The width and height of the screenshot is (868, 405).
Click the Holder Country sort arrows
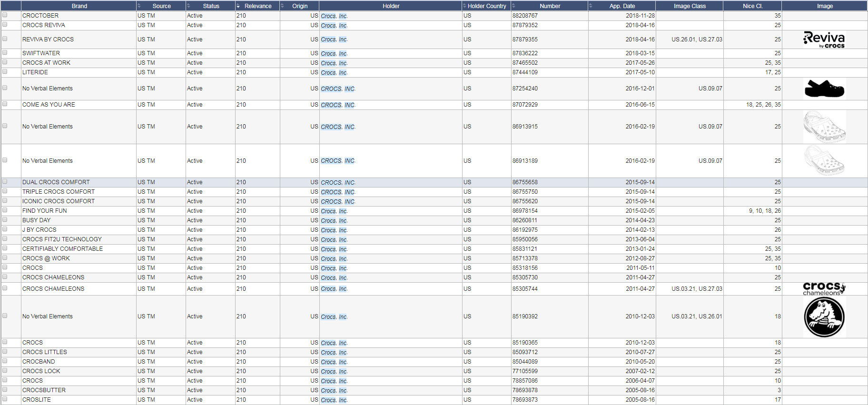[x=464, y=6]
